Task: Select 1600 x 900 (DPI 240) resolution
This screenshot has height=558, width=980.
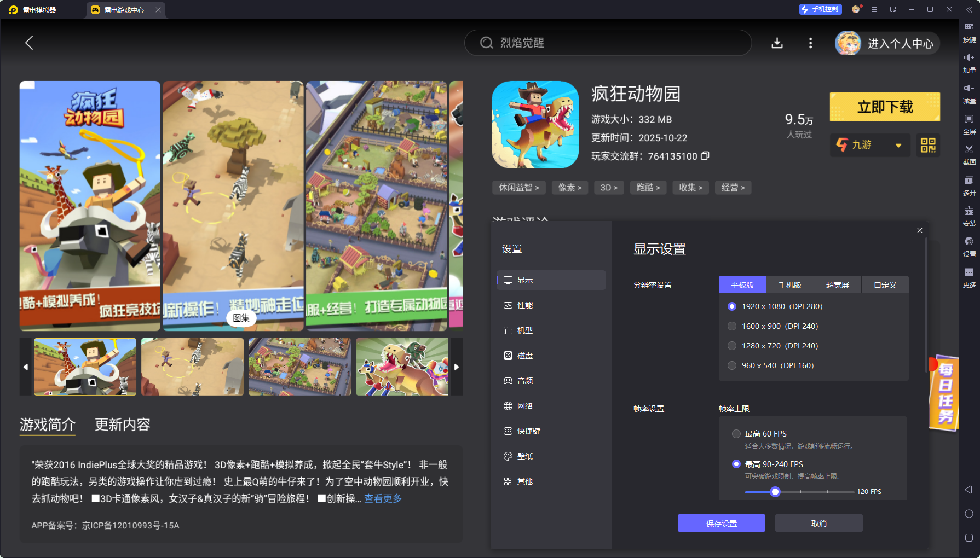Action: [x=774, y=326]
